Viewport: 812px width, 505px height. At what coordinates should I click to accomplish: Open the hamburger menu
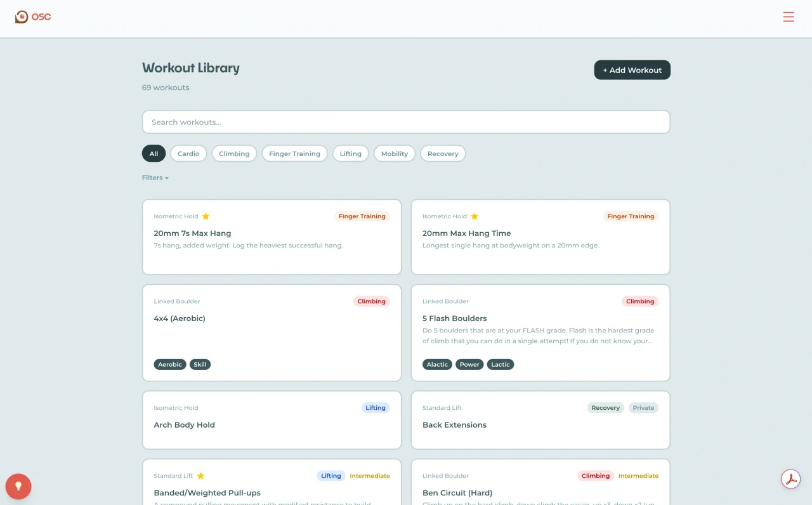click(x=789, y=17)
